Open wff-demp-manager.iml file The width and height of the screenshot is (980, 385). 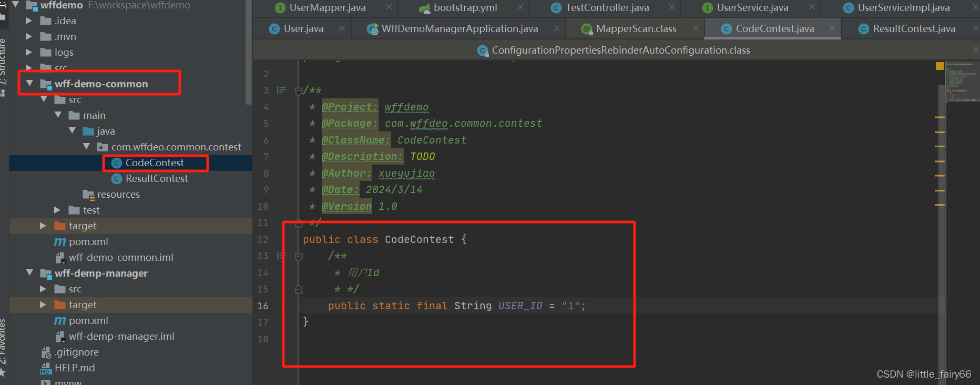point(121,337)
